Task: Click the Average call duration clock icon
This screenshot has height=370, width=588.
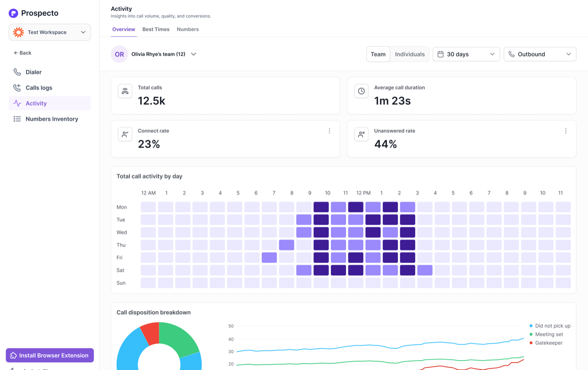Action: click(x=361, y=91)
